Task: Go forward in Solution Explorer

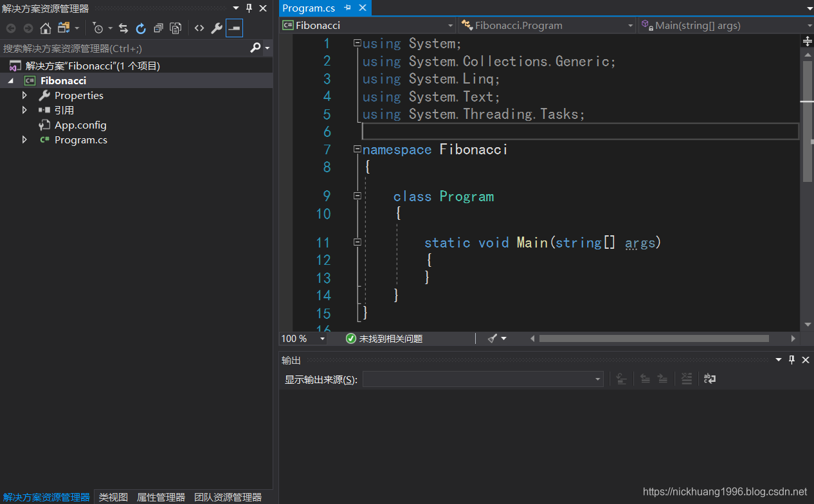Action: tap(28, 28)
